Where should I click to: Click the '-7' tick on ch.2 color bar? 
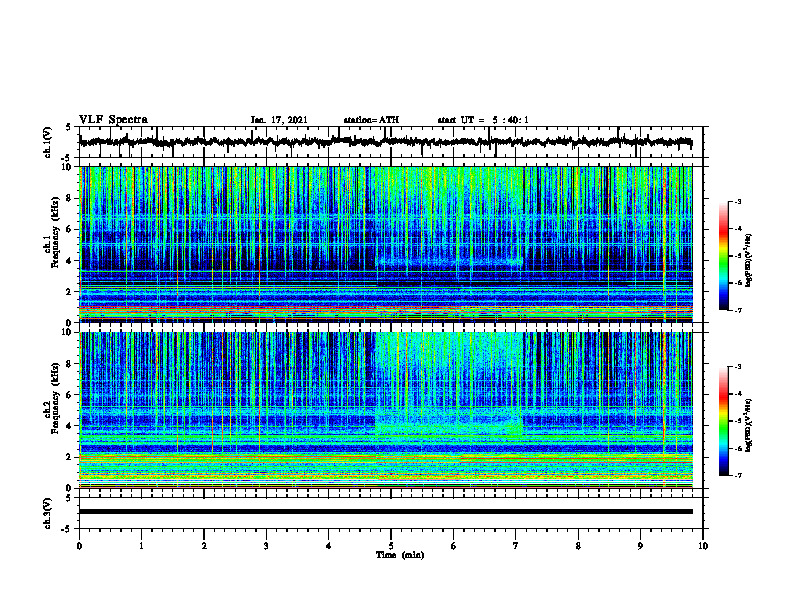click(738, 475)
